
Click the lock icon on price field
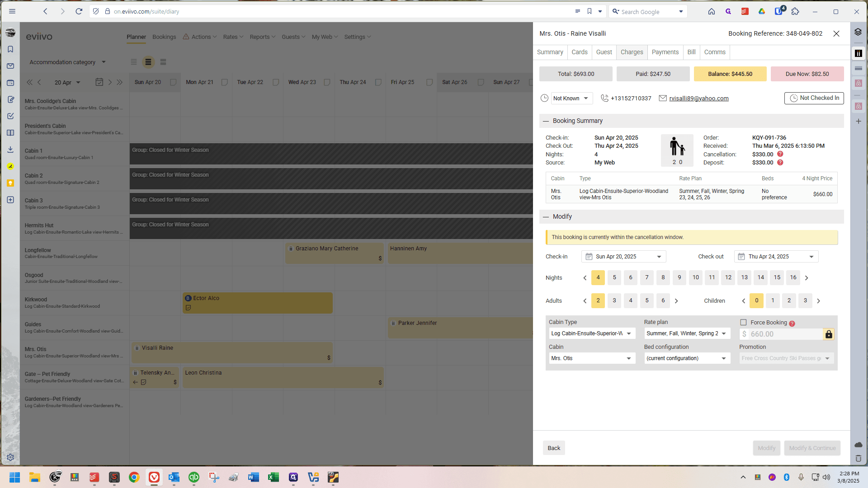click(829, 334)
